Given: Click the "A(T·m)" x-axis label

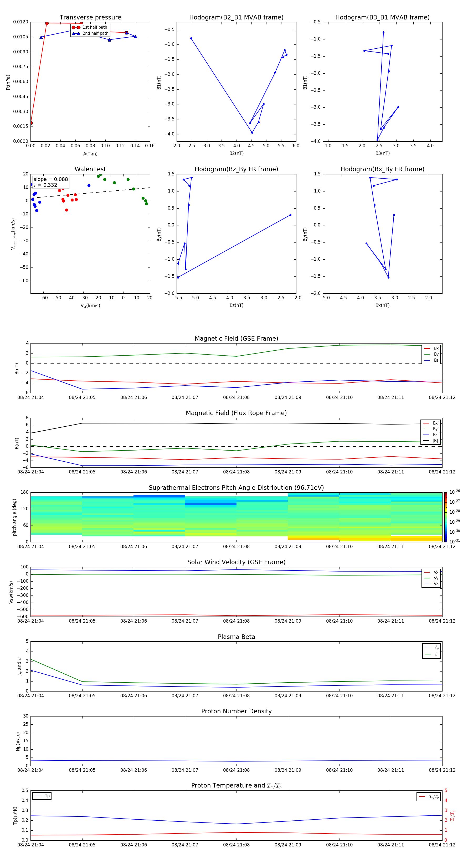Looking at the screenshot, I should coord(90,154).
